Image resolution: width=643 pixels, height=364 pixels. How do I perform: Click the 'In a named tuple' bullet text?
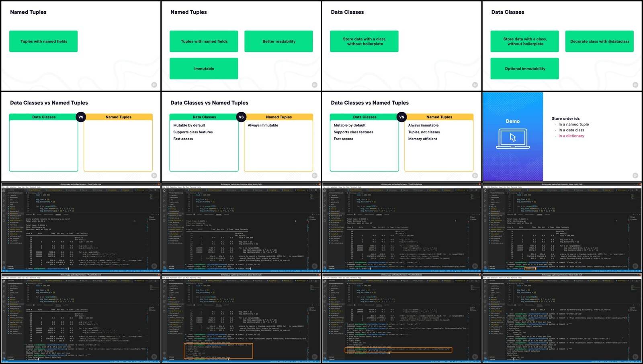pyautogui.click(x=573, y=125)
